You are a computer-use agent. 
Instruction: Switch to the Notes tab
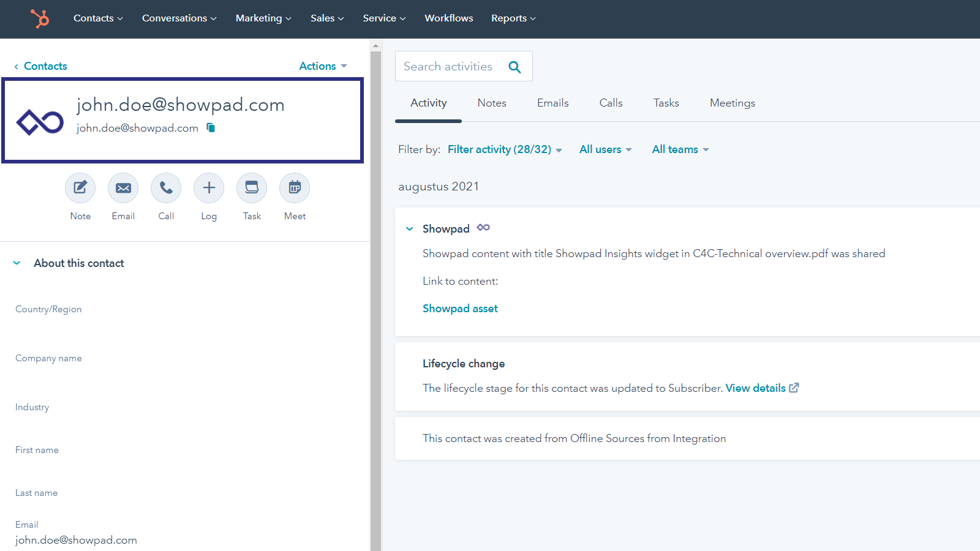492,103
